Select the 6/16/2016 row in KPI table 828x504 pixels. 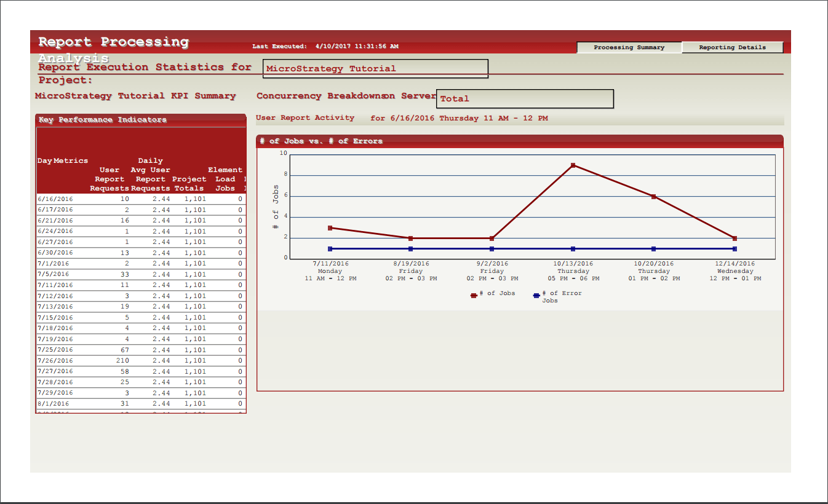55,199
